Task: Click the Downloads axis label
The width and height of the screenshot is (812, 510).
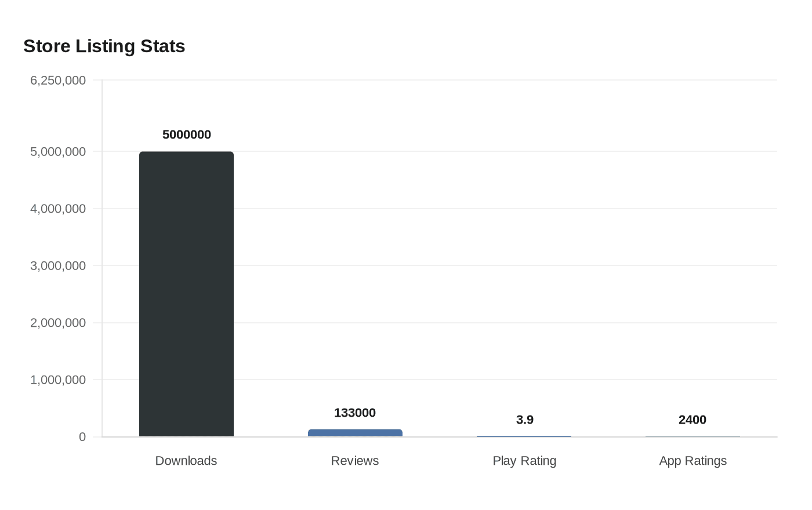Action: pyautogui.click(x=186, y=461)
